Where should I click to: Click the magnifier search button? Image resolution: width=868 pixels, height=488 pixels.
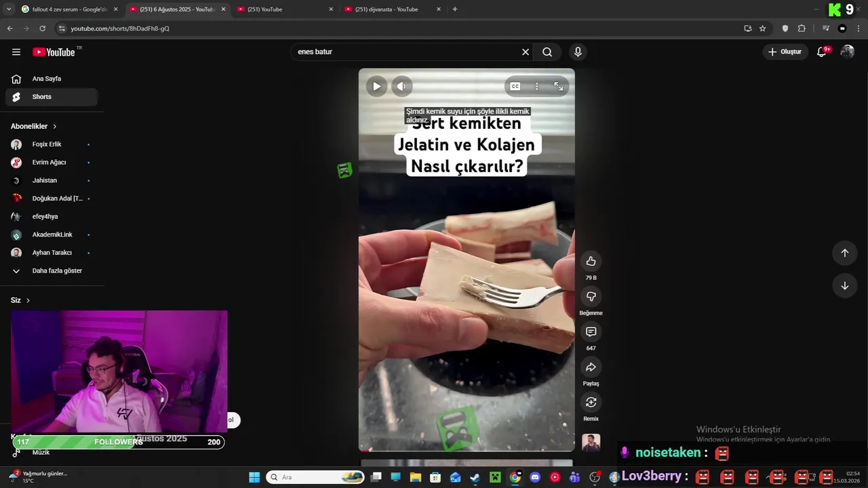(x=547, y=52)
